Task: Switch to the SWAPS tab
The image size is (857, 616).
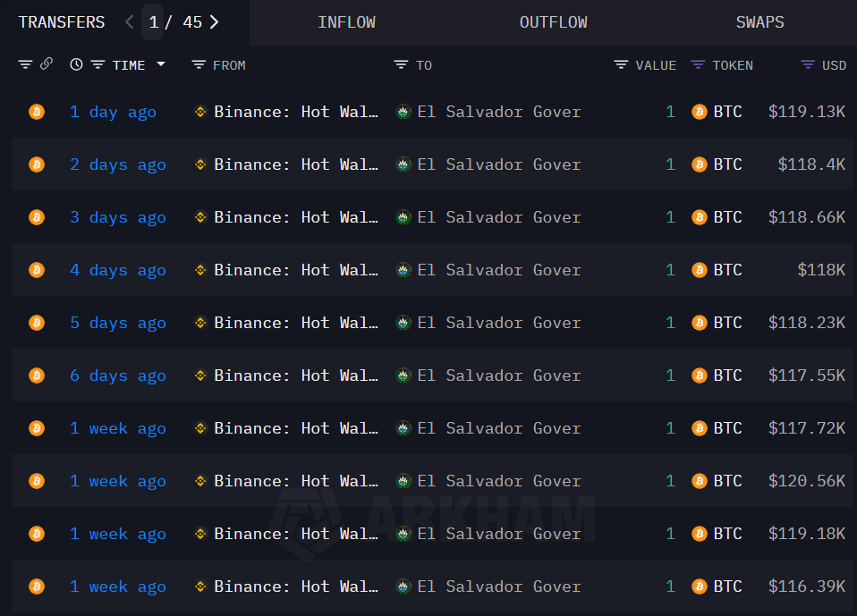Action: (759, 22)
